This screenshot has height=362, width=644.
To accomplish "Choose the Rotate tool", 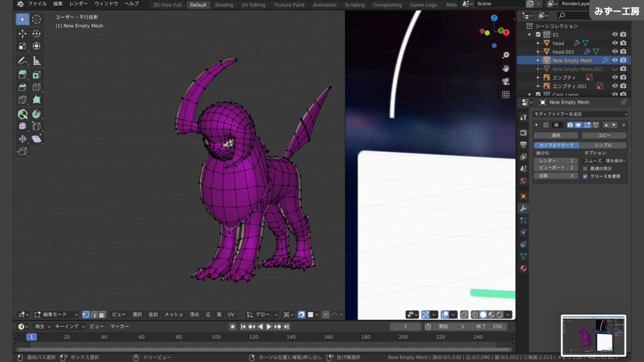I will 37,34.
